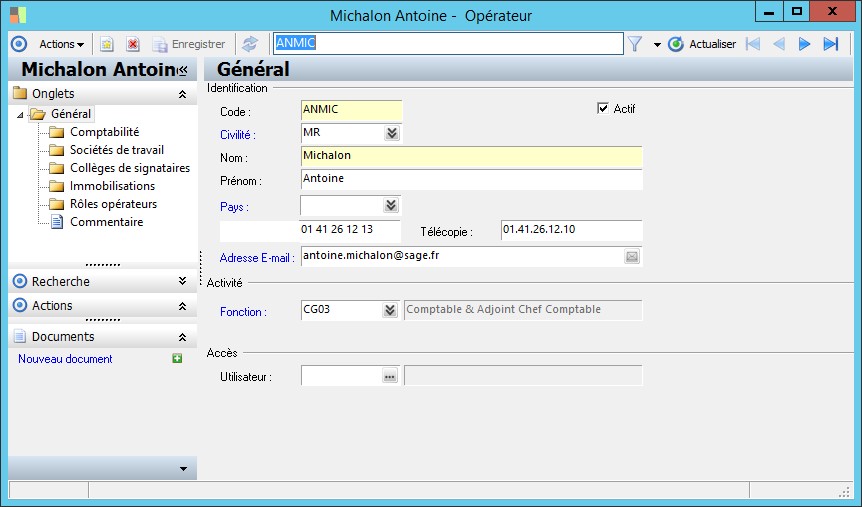Expand the Recherche panel
Viewport: 862px width, 507px height.
182,281
